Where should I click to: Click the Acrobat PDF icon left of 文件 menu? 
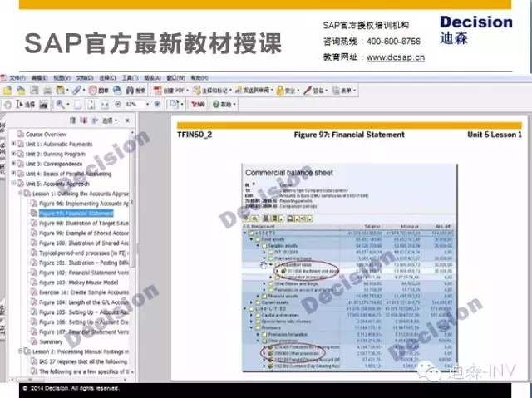click(x=3, y=78)
